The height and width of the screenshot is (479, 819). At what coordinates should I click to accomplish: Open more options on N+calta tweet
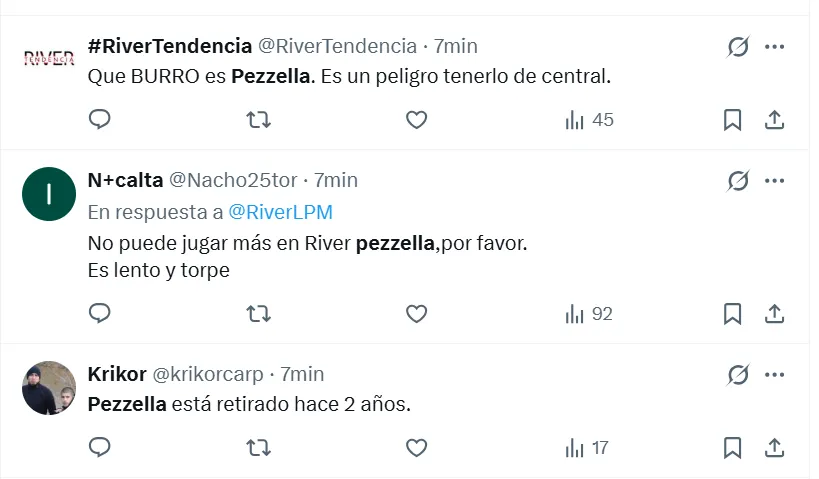coord(774,180)
